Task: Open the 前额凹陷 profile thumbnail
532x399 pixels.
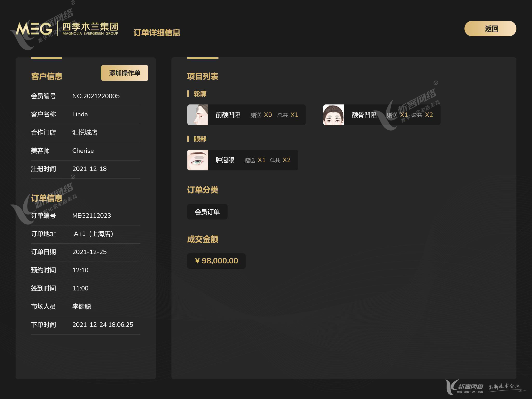Action: tap(197, 115)
